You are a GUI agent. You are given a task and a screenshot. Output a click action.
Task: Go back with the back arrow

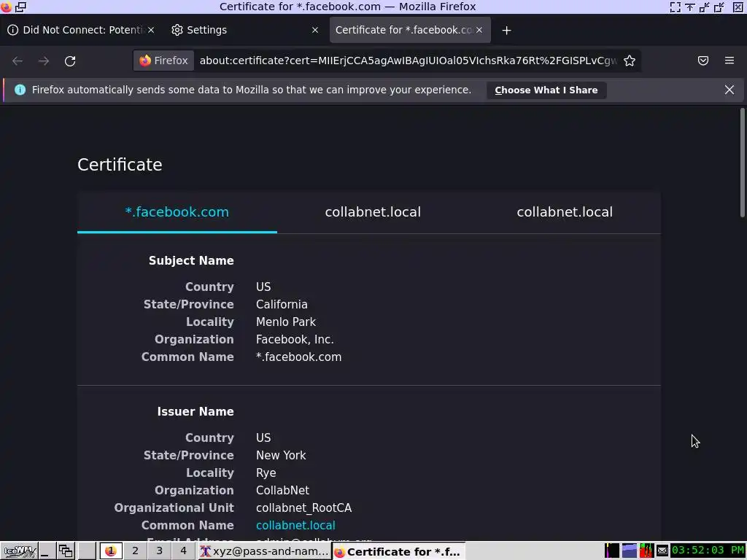pyautogui.click(x=18, y=61)
